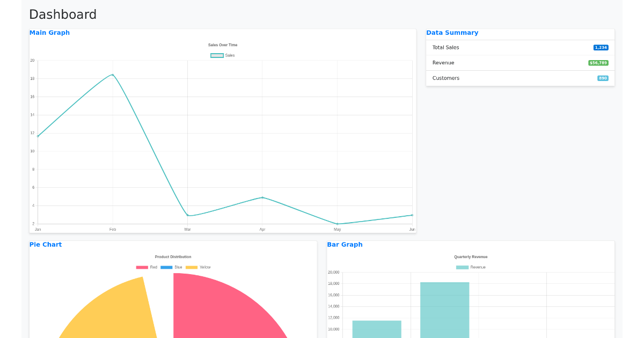Open the Main Graph panel header
The width and height of the screenshot is (644, 338).
[49, 33]
